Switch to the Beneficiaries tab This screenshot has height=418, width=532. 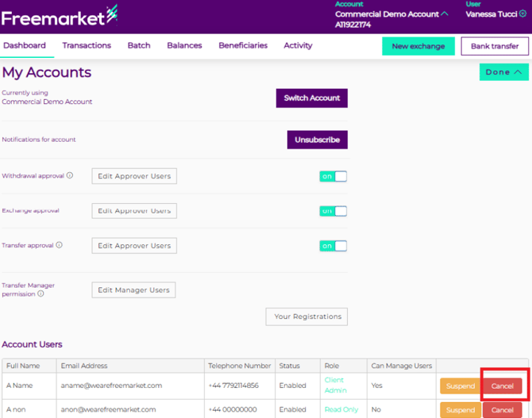coord(243,45)
